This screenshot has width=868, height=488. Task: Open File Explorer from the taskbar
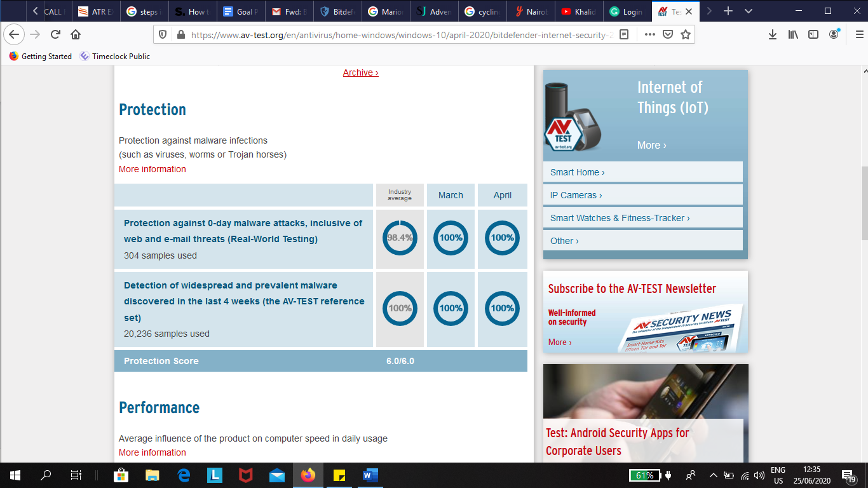[152, 475]
